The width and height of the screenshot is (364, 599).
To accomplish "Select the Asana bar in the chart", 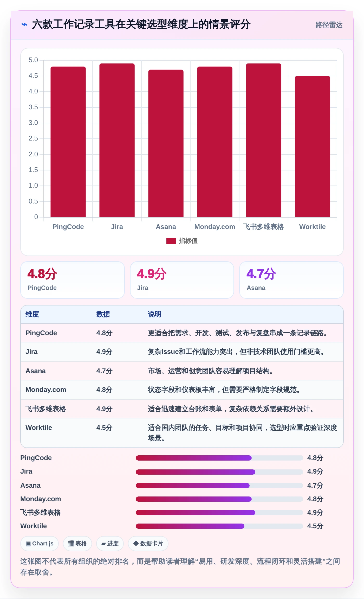I will coord(166,143).
